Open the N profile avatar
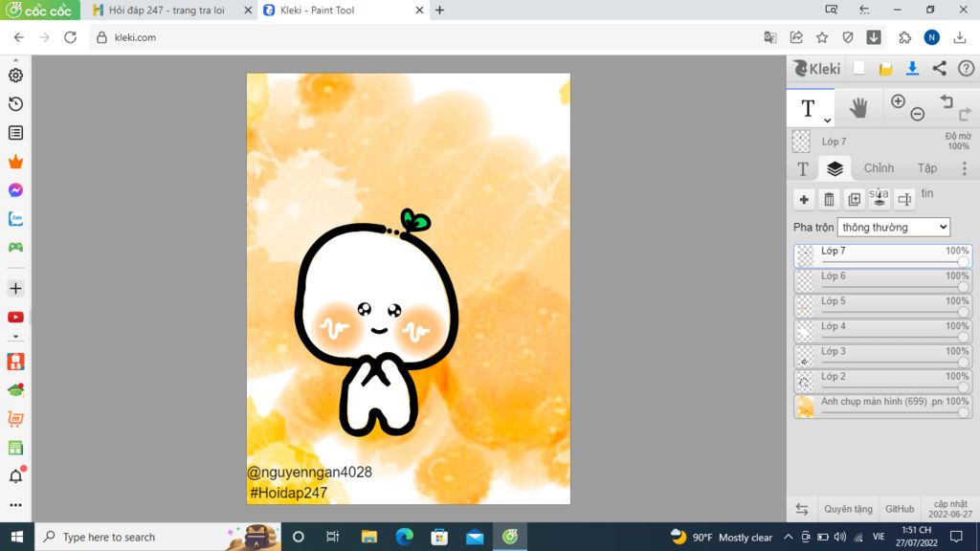Image resolution: width=980 pixels, height=551 pixels. 931,37
